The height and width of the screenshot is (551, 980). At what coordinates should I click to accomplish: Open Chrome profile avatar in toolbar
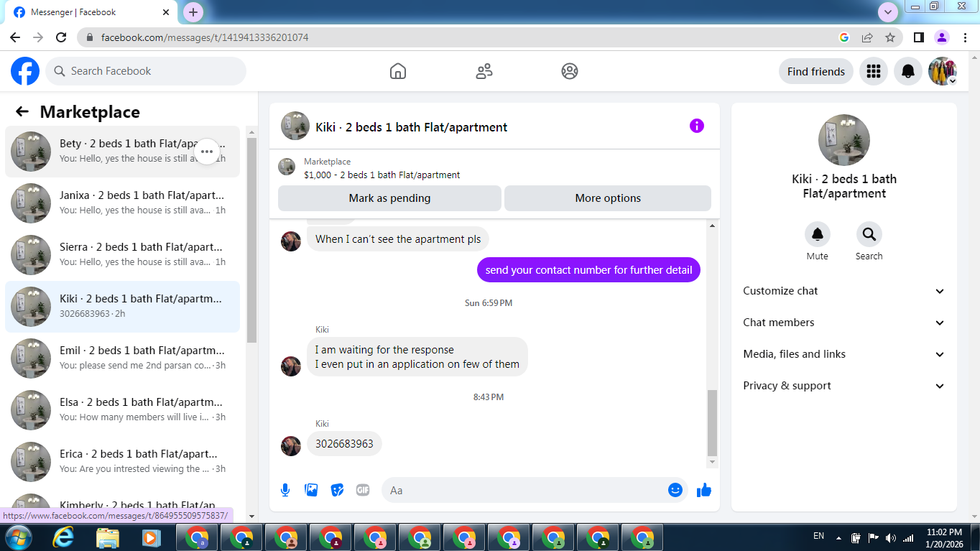click(942, 37)
